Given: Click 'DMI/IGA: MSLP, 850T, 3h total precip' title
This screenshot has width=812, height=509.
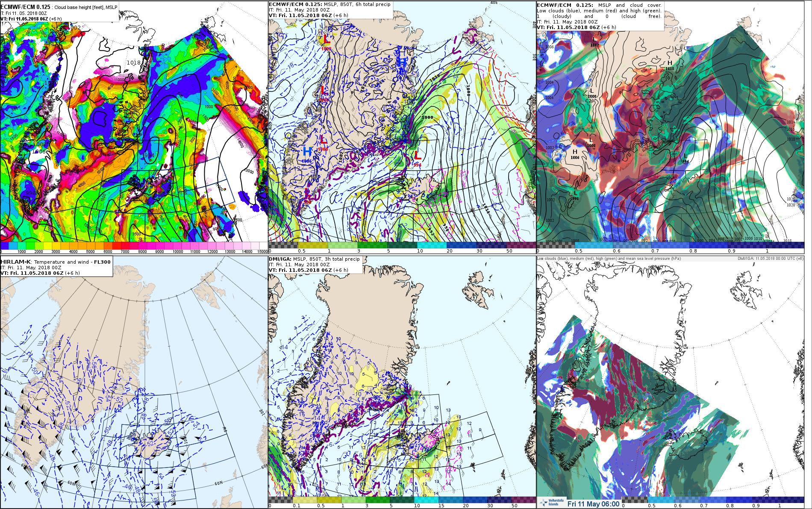Looking at the screenshot, I should pyautogui.click(x=315, y=259).
